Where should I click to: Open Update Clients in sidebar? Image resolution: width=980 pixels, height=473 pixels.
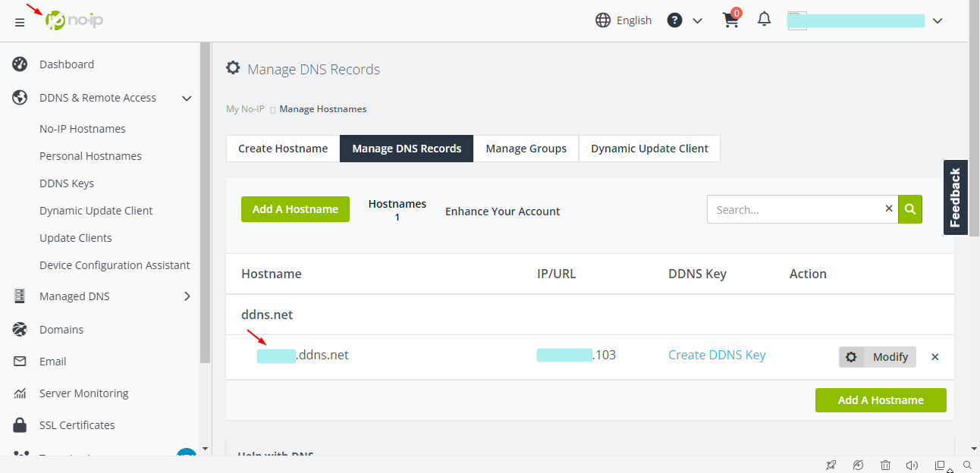76,238
